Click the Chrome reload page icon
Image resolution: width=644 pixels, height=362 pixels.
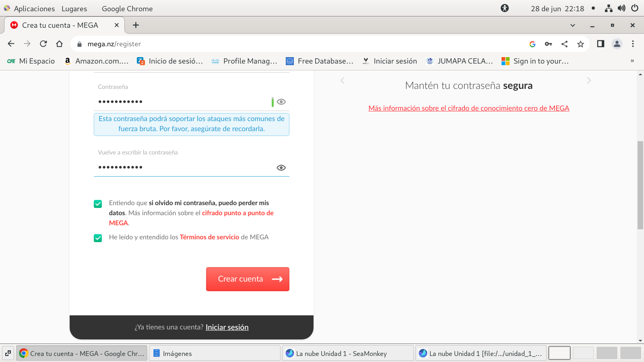pyautogui.click(x=43, y=44)
